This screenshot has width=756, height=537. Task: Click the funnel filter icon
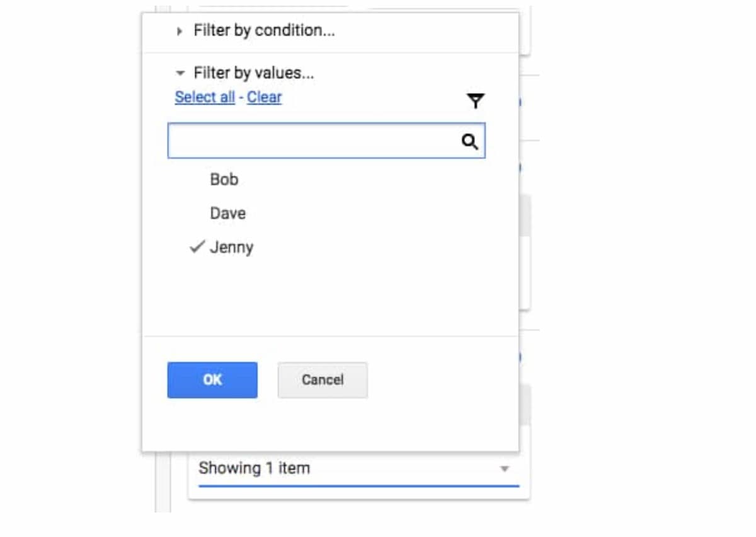[476, 101]
